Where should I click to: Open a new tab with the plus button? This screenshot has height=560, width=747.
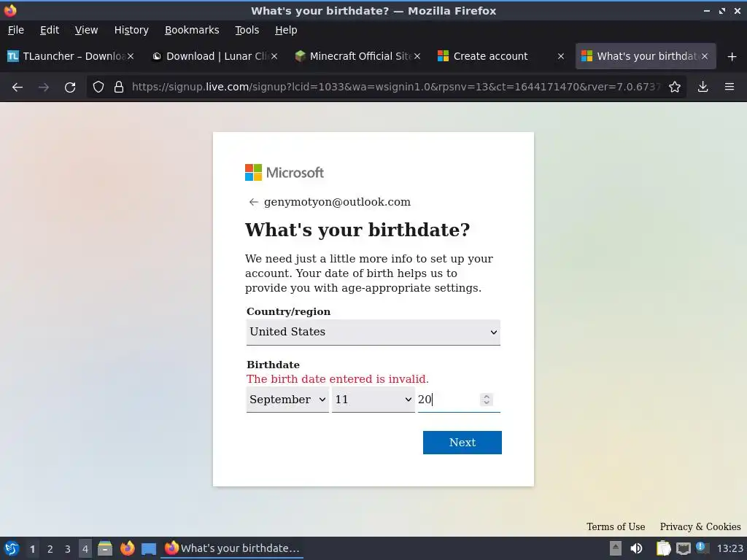point(732,57)
